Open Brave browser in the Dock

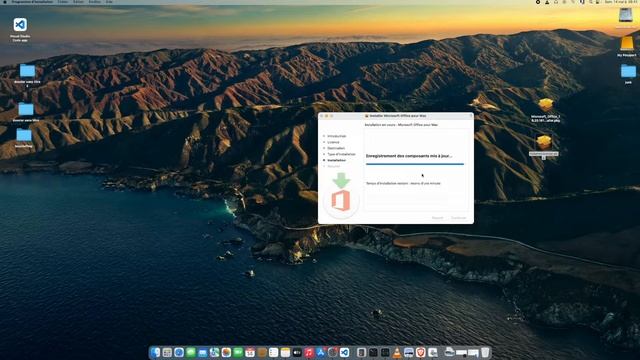point(420,352)
